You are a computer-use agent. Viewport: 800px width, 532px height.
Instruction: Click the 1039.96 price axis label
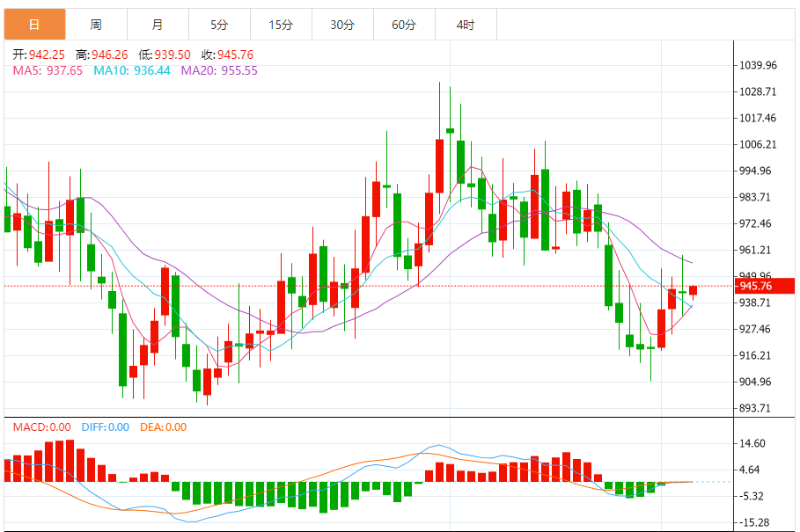pos(758,65)
